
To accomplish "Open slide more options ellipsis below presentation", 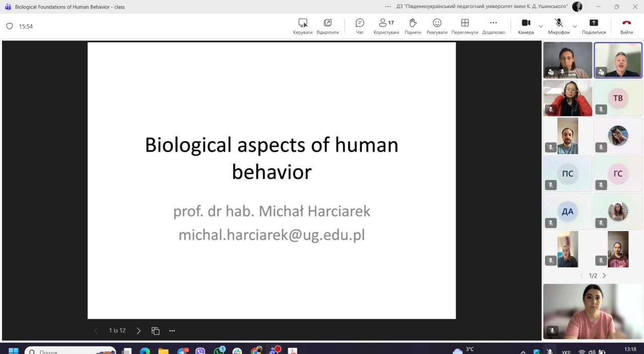I will [x=172, y=331].
